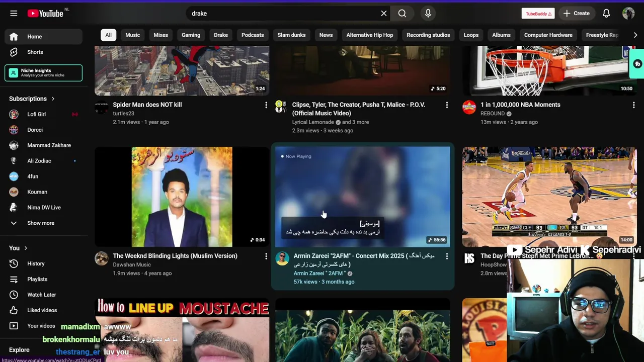Open options menu for Spider Man does NOT kill
This screenshot has height=362, width=644.
266,105
